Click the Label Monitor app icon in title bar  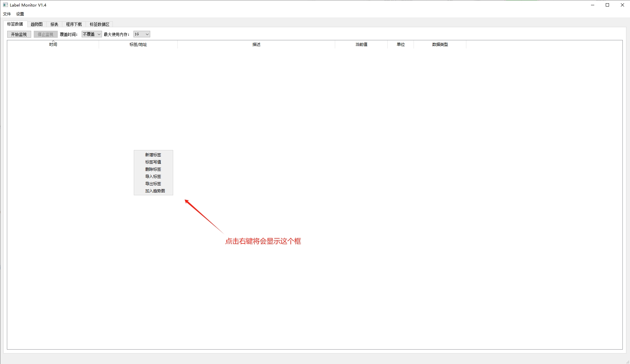pyautogui.click(x=5, y=5)
